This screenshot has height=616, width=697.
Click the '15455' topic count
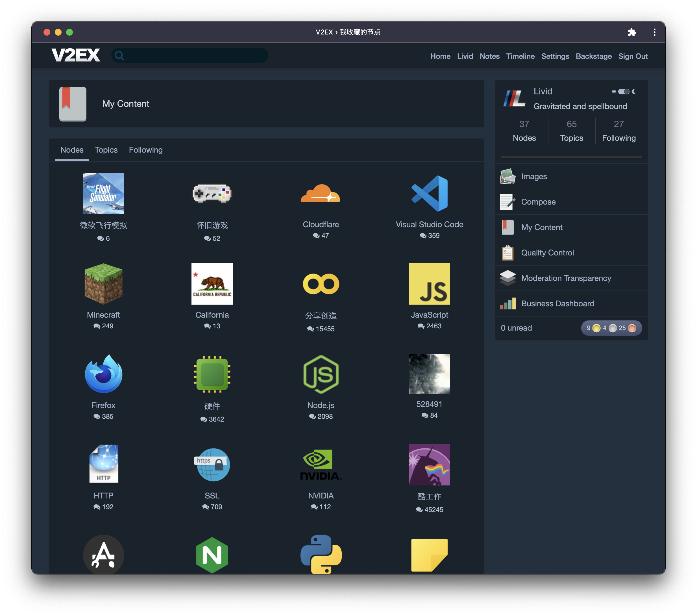(324, 329)
